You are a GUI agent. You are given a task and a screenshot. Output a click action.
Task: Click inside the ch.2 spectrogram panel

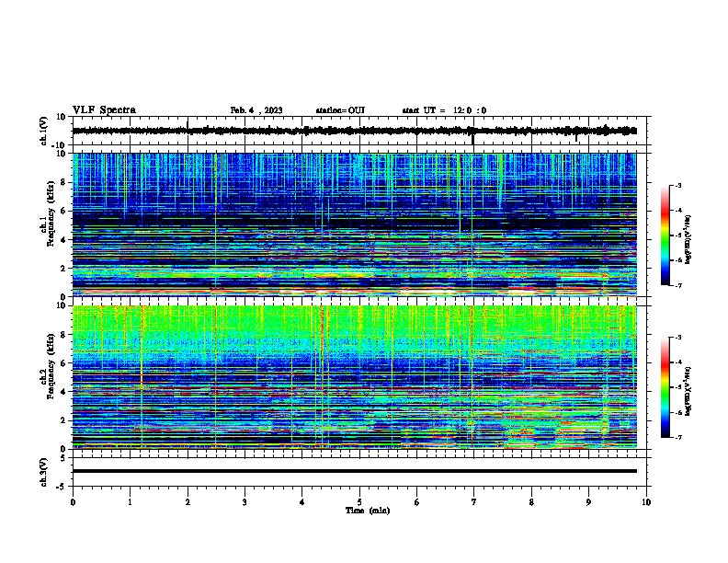click(355, 377)
